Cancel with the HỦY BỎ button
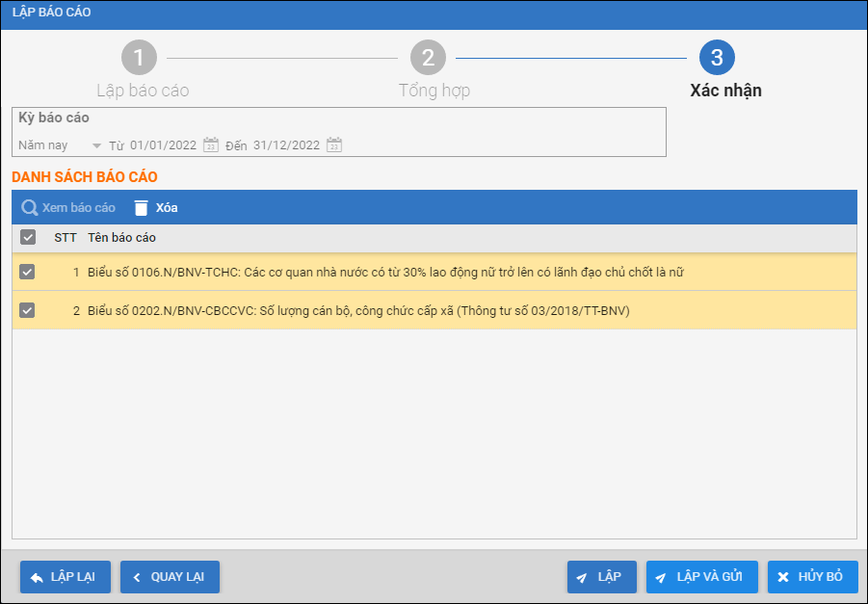The image size is (868, 604). (x=812, y=577)
